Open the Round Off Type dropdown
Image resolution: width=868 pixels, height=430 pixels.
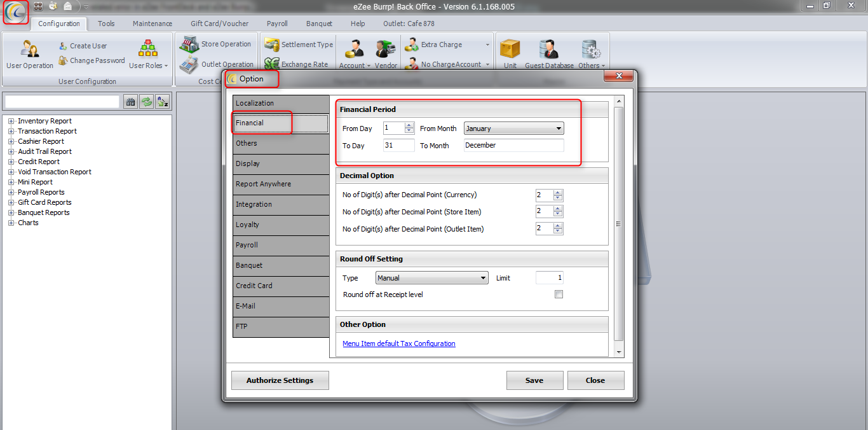click(x=431, y=278)
